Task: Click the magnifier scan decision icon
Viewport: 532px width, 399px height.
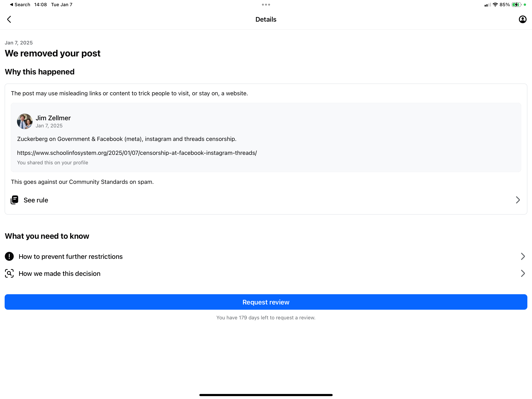Action: point(9,274)
